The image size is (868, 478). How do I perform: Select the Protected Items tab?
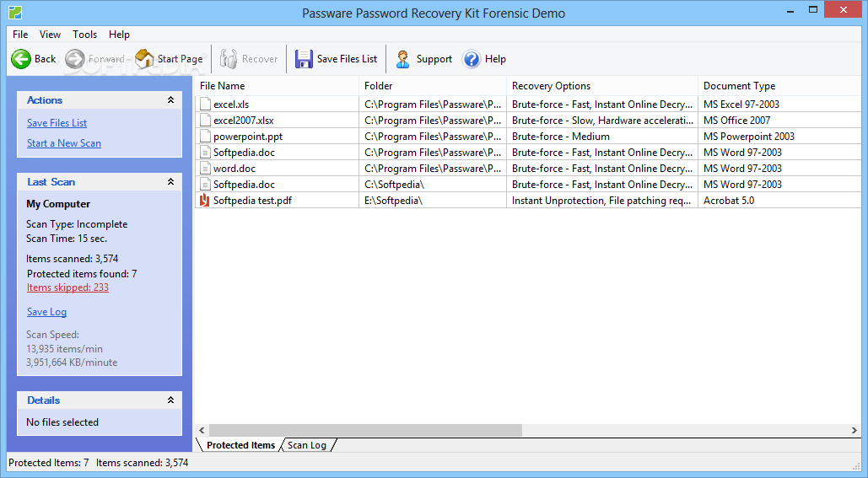pyautogui.click(x=240, y=445)
